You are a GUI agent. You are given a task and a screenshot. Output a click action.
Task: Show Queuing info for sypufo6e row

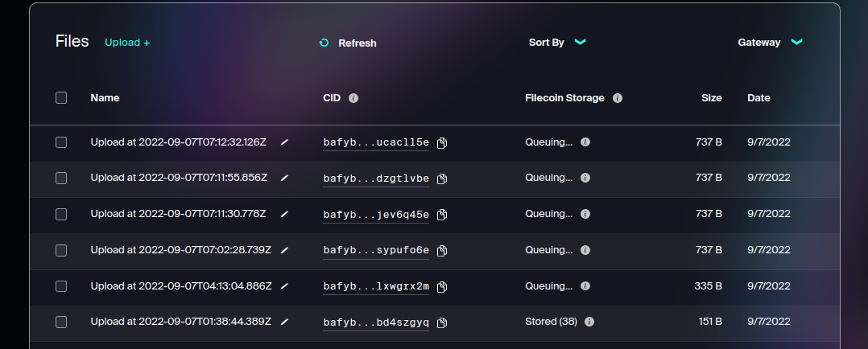pyautogui.click(x=585, y=250)
